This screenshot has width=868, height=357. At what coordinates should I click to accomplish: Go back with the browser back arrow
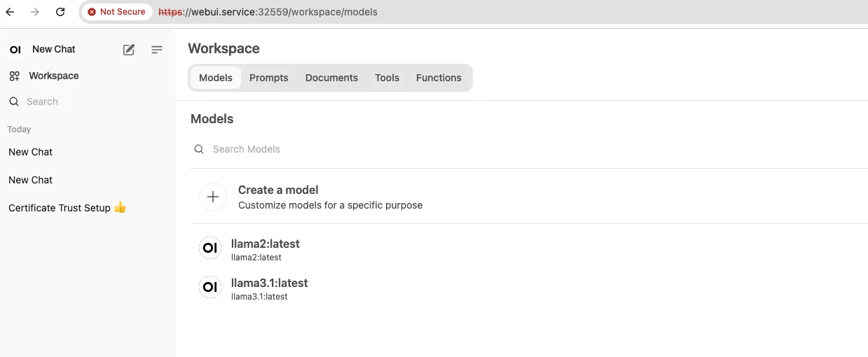(11, 12)
